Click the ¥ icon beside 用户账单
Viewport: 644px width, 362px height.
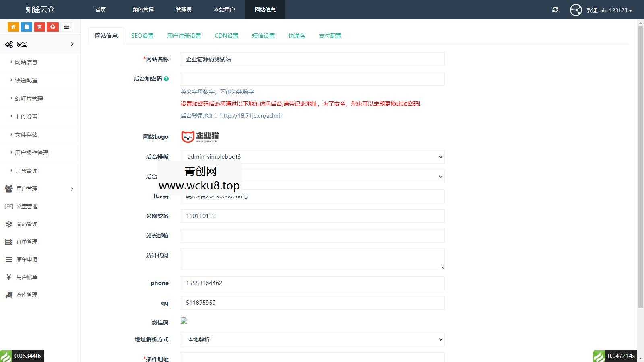[x=9, y=277]
